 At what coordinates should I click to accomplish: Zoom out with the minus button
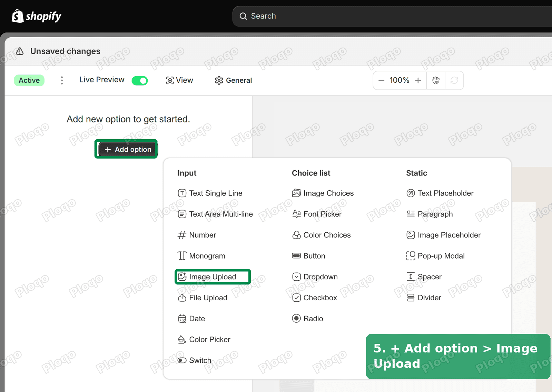(381, 80)
